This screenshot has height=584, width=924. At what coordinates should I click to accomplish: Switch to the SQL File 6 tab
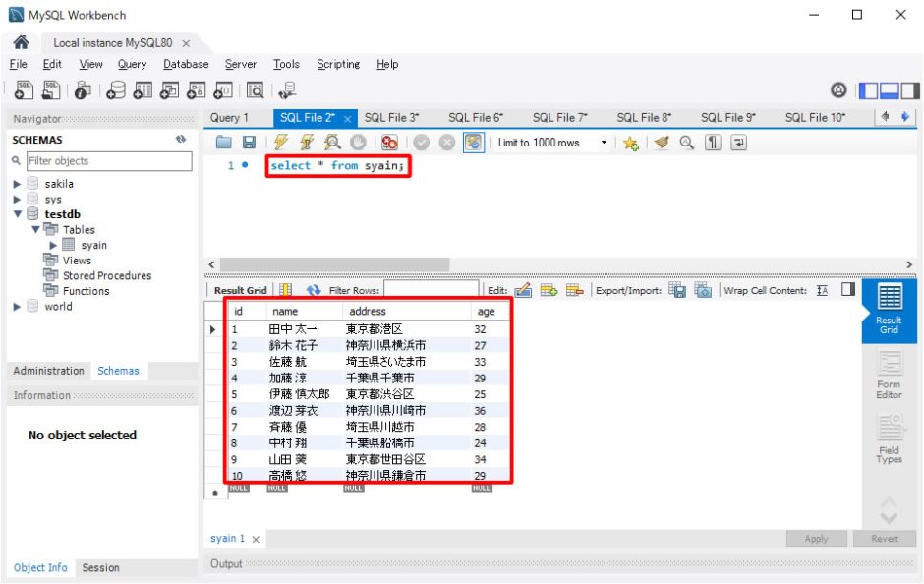475,116
